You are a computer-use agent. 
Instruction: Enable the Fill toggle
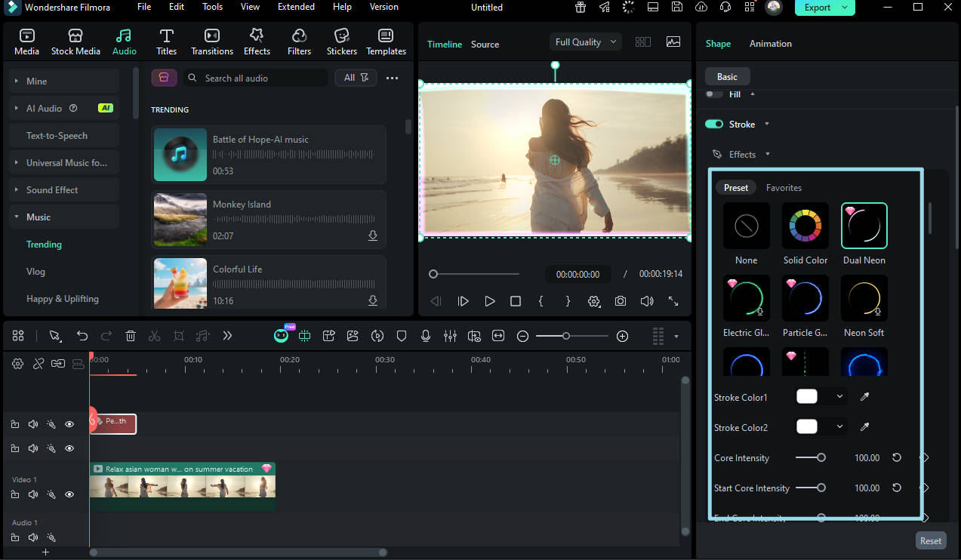714,94
